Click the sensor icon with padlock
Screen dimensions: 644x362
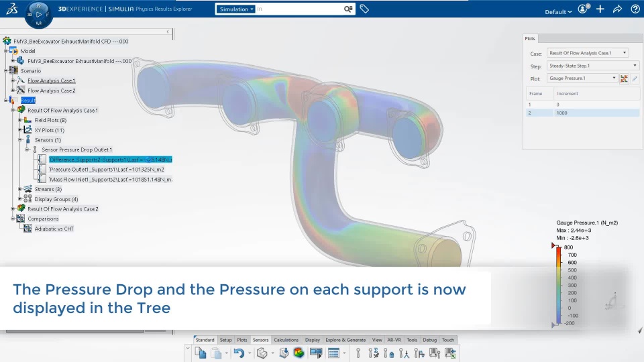click(388, 353)
